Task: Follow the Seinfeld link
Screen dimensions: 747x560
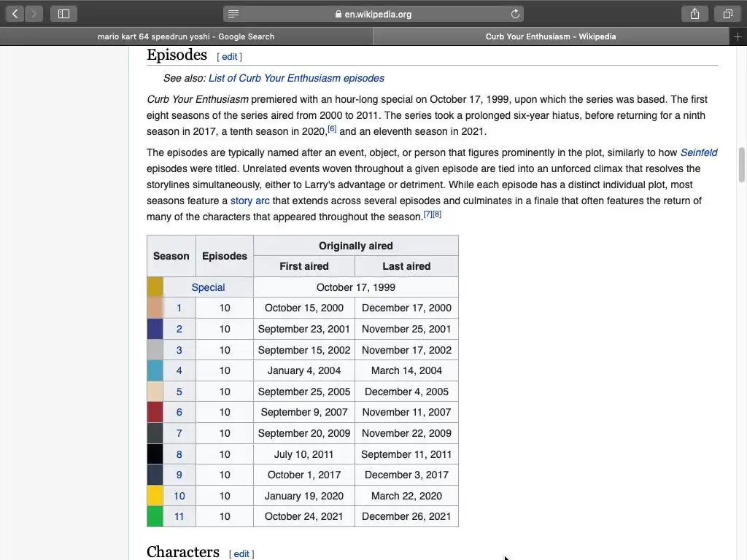Action: (699, 153)
